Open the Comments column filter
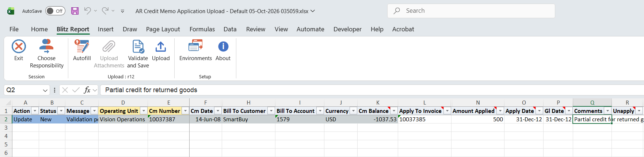 [x=607, y=111]
